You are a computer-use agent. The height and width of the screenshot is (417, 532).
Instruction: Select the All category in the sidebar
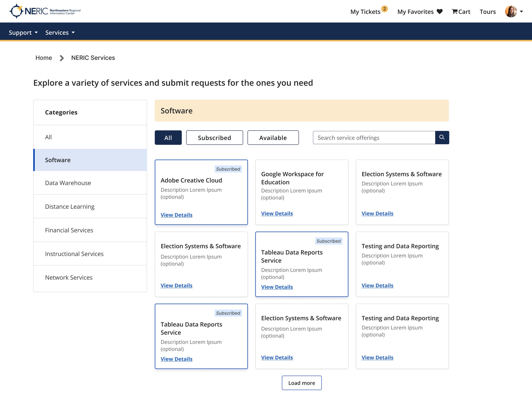point(90,137)
